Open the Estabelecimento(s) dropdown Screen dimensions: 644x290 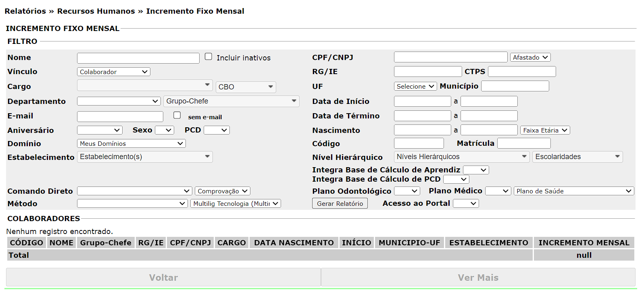(x=145, y=157)
